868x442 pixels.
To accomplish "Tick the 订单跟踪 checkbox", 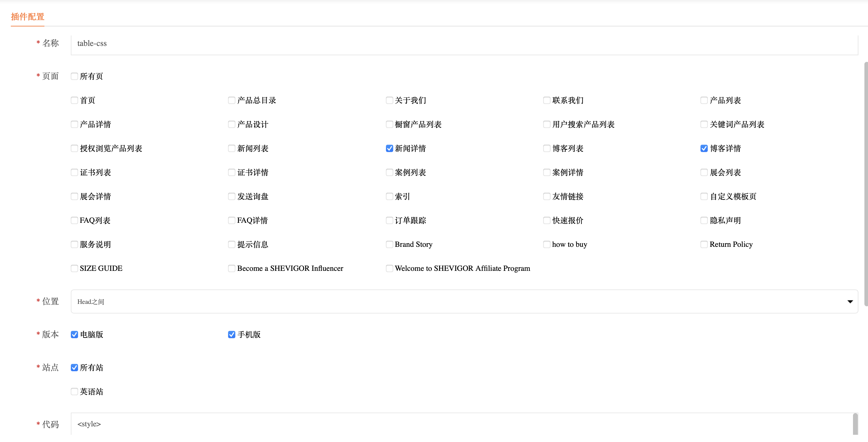I will (x=390, y=220).
